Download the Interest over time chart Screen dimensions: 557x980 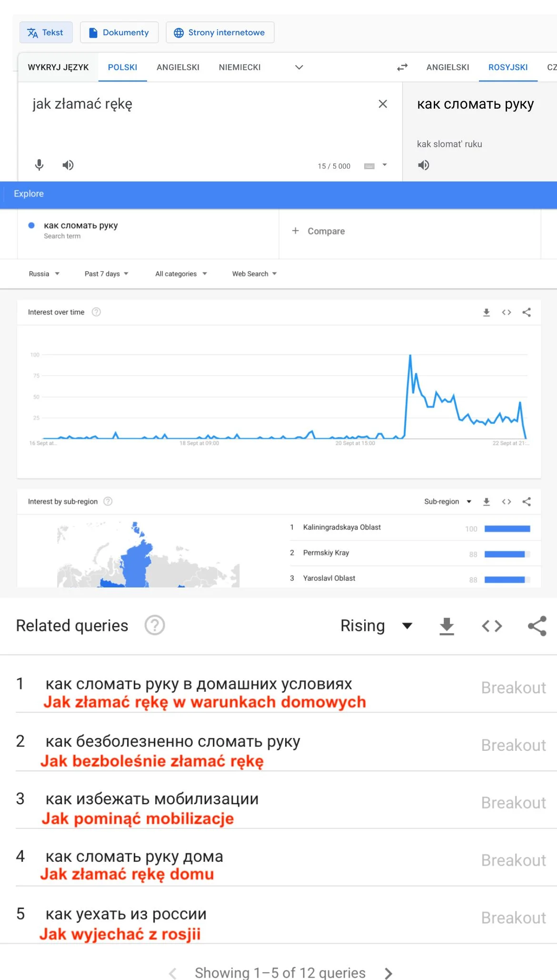487,312
